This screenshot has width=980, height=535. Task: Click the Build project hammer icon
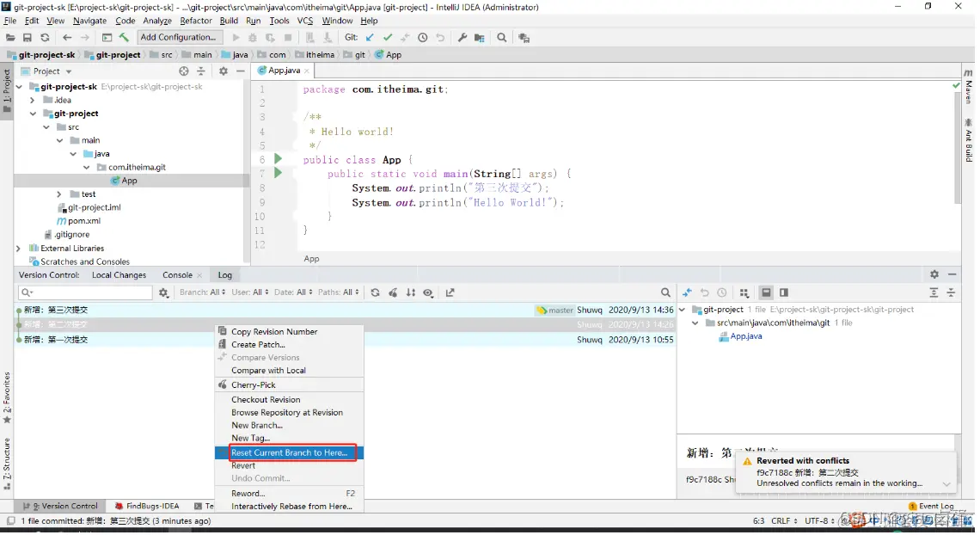(x=124, y=38)
